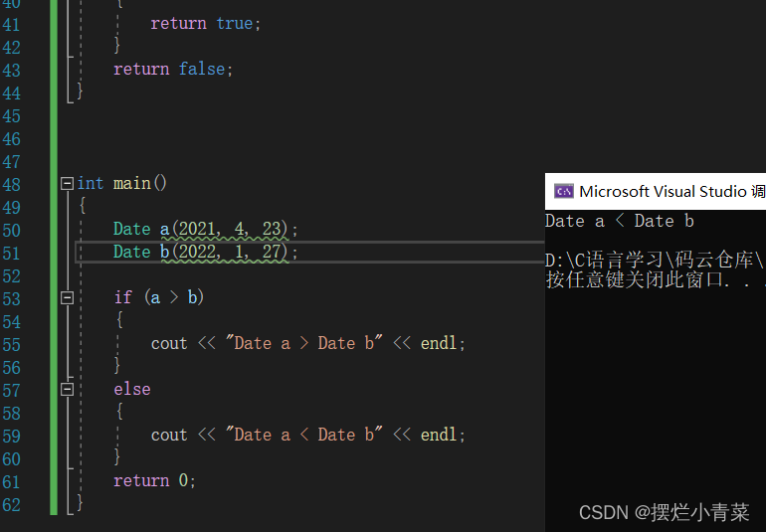Click the Microsoft Visual Studio console title

(x=672, y=192)
